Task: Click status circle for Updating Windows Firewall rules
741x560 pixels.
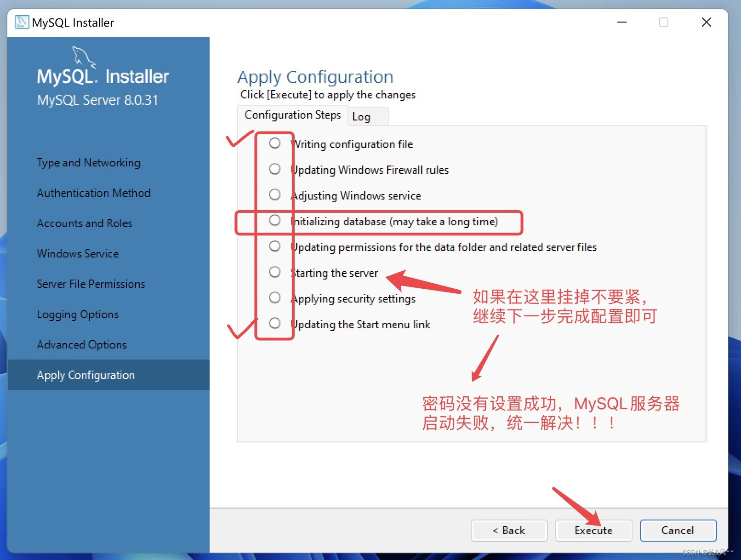Action: 275,169
